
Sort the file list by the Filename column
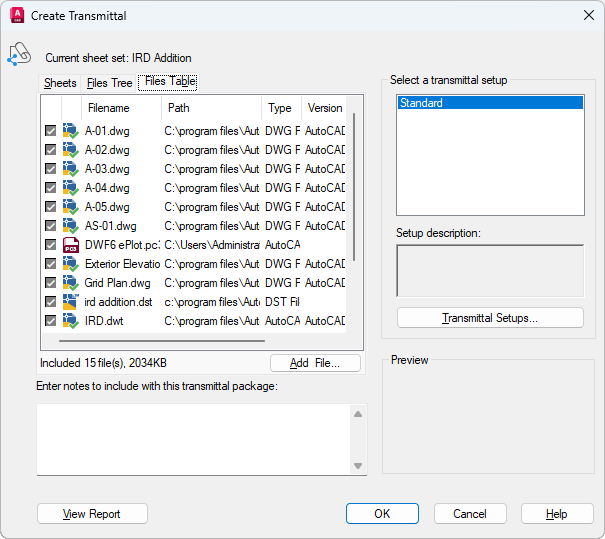[108, 108]
